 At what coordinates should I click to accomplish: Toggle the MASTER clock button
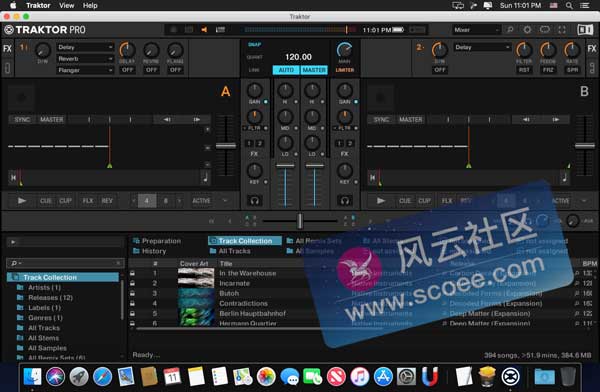point(314,70)
